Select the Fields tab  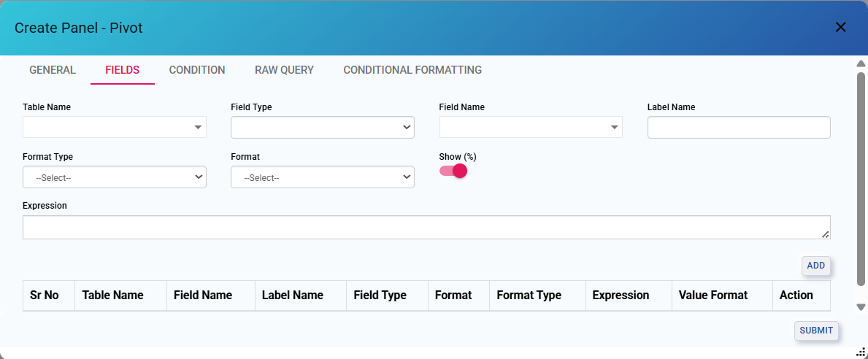(x=122, y=70)
